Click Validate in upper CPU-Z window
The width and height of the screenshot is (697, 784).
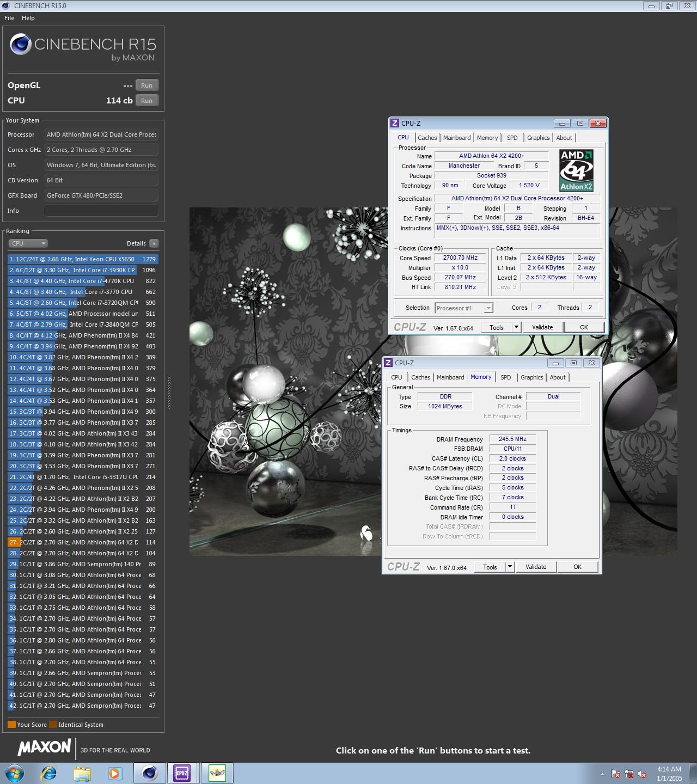[x=542, y=327]
